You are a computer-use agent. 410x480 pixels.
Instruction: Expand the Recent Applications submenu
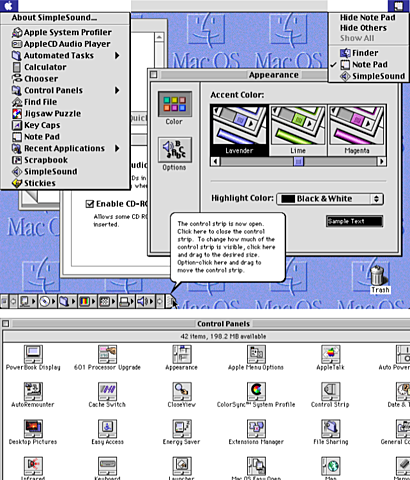117,148
